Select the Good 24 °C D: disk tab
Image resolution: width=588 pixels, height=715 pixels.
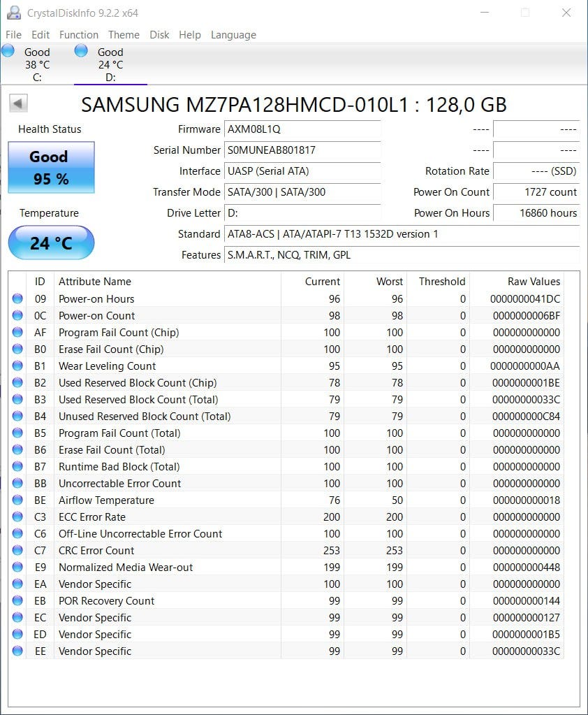tap(110, 64)
